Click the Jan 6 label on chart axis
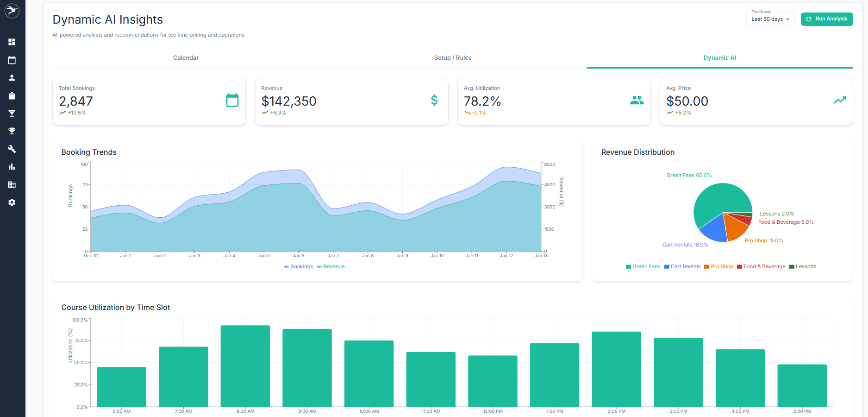This screenshot has height=417, width=868. pyautogui.click(x=299, y=256)
